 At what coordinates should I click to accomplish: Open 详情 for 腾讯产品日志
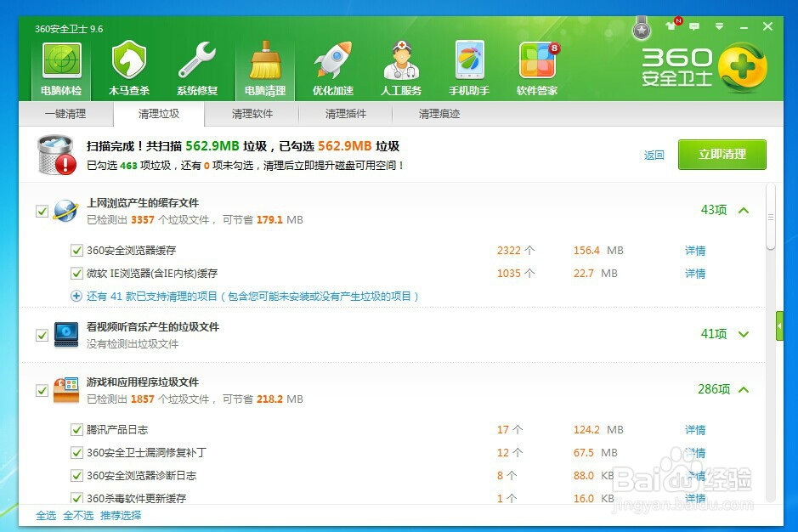tap(695, 430)
